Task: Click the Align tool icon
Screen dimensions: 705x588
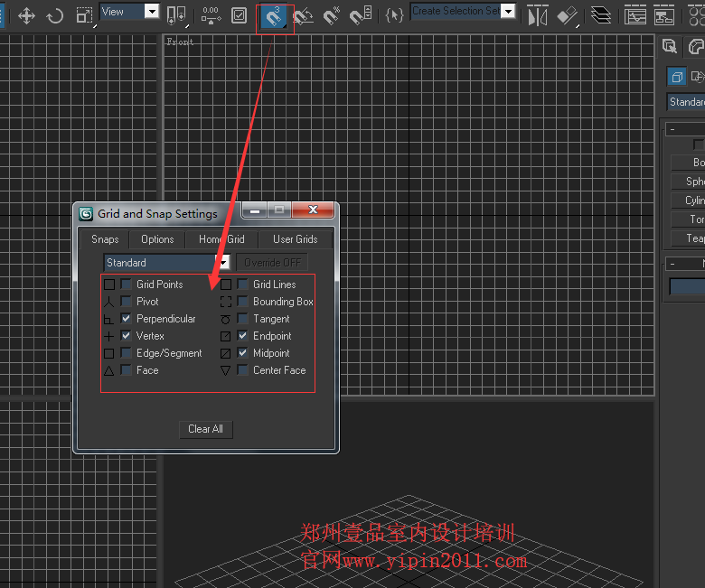Action: [x=567, y=15]
